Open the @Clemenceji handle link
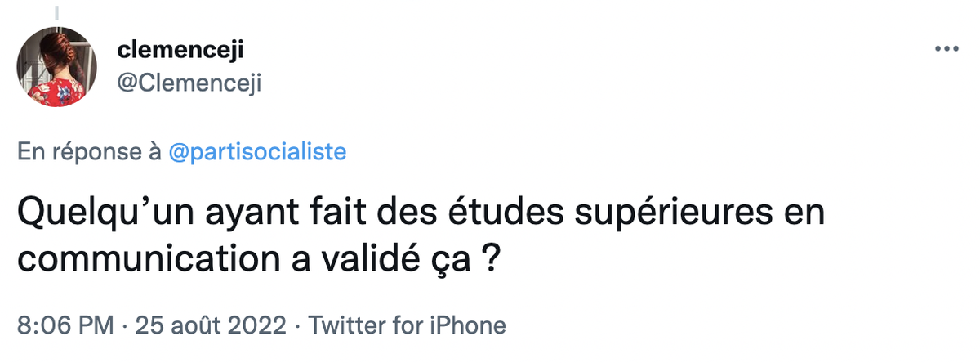The height and width of the screenshot is (363, 980). (189, 83)
